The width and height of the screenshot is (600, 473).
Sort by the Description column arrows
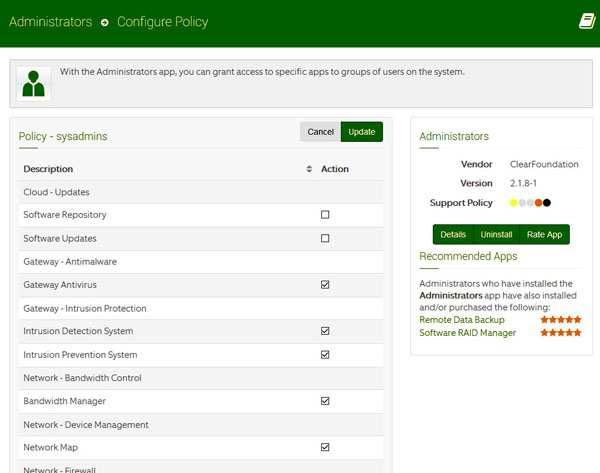tap(309, 169)
